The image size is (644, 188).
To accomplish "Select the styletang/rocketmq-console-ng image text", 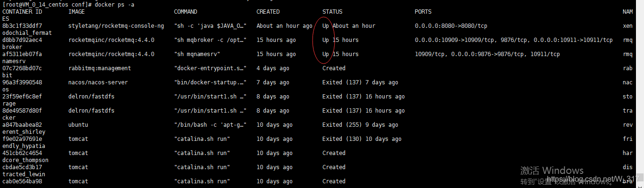I will pyautogui.click(x=116, y=26).
